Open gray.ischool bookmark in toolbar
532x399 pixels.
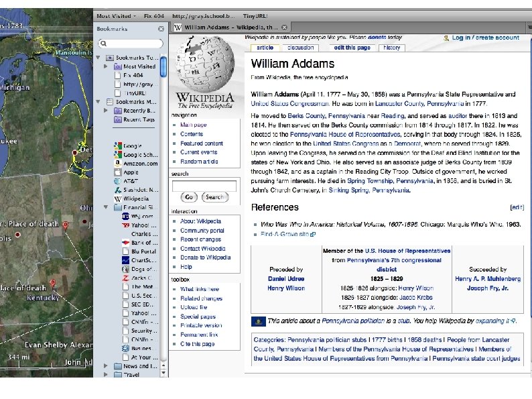(203, 16)
